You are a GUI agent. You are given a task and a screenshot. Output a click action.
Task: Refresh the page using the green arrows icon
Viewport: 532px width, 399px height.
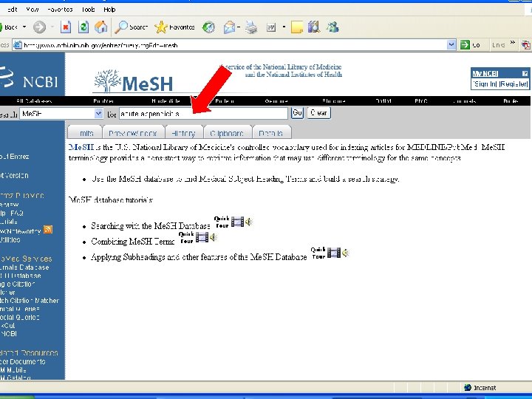83,27
